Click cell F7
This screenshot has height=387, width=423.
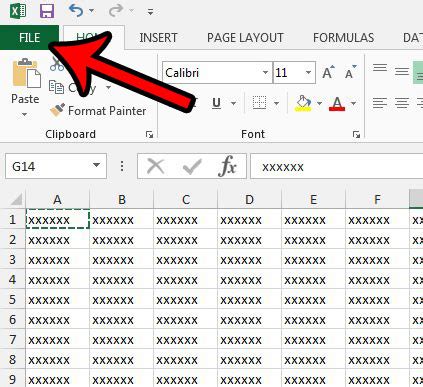[x=377, y=339]
